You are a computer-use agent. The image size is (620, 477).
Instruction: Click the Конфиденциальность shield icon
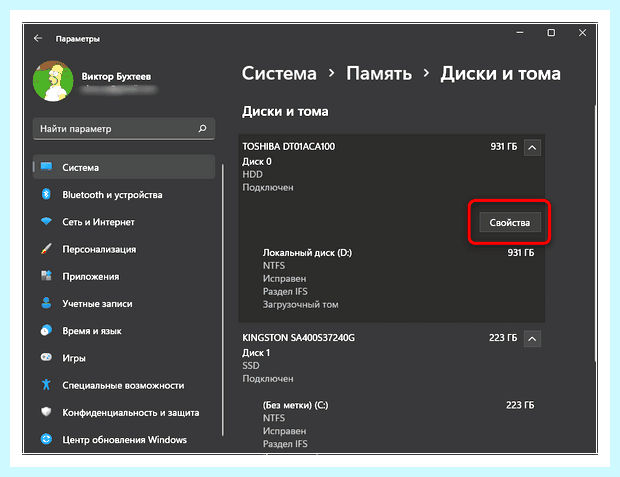tap(46, 412)
